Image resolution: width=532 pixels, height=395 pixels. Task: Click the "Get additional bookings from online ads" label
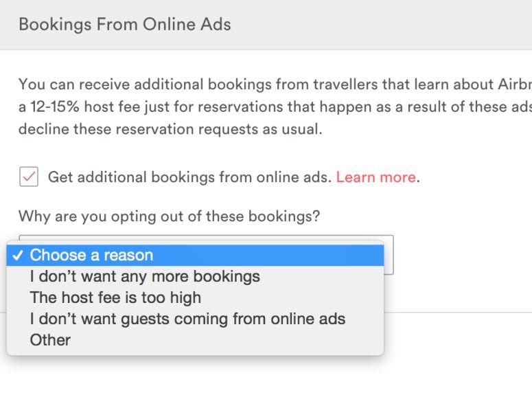(189, 177)
